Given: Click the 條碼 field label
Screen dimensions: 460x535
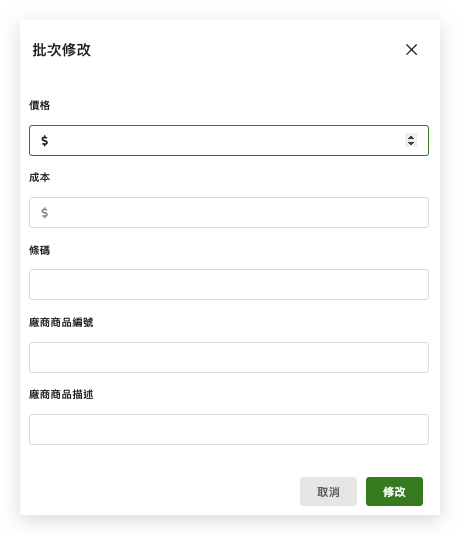Looking at the screenshot, I should pyautogui.click(x=40, y=250).
